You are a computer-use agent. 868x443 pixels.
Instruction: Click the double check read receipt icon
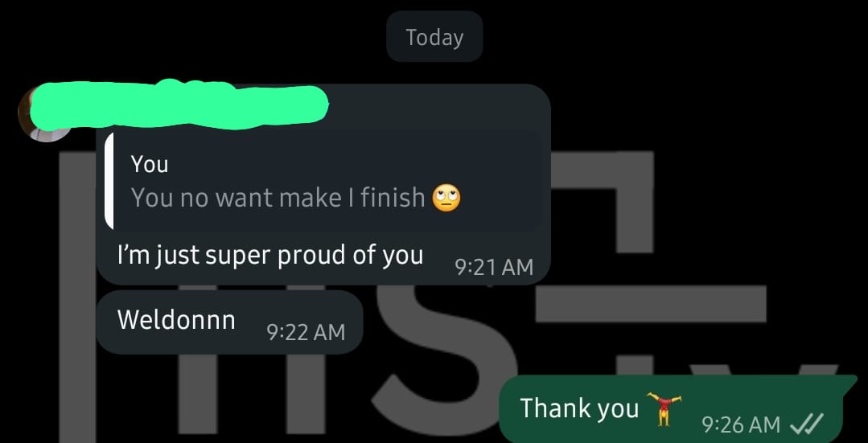[x=807, y=425]
